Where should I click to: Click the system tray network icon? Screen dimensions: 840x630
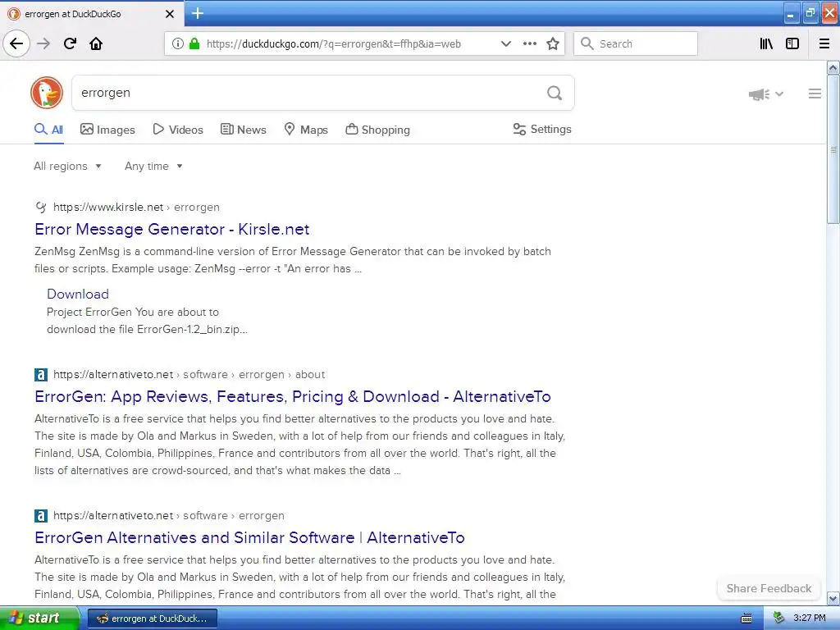coord(778,618)
